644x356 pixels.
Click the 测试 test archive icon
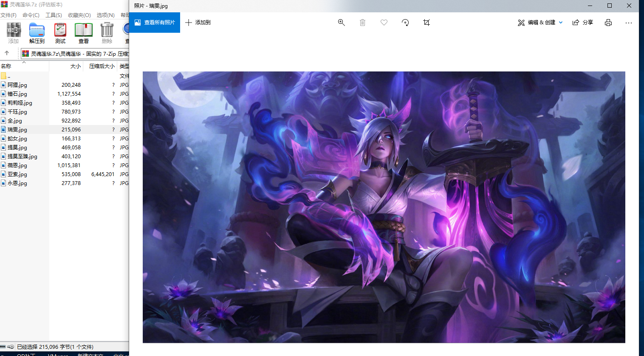pyautogui.click(x=60, y=33)
